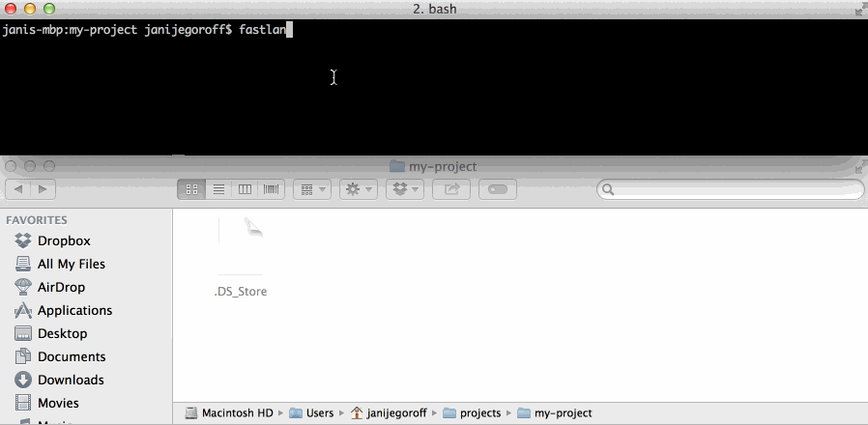The image size is (868, 425).
Task: Switch Finder to icon view
Action: (x=191, y=189)
